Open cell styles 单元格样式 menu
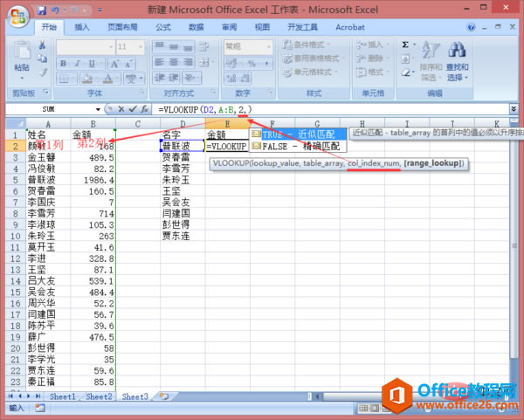524x420 pixels. (310, 72)
